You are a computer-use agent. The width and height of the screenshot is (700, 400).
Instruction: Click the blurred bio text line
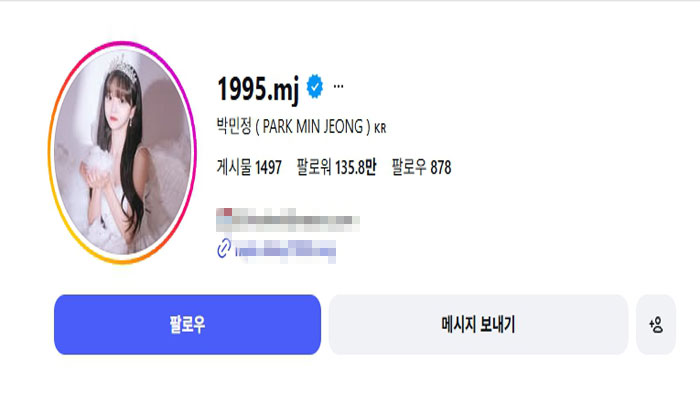tap(288, 220)
